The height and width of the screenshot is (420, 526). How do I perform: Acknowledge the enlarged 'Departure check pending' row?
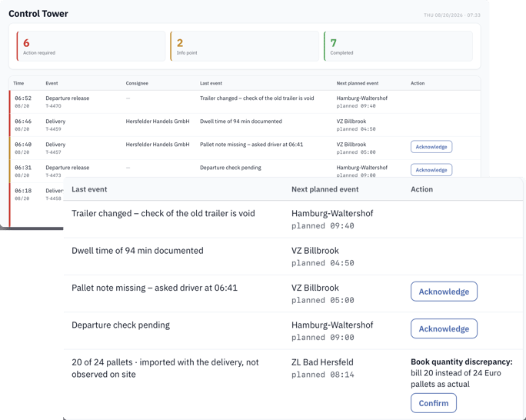[444, 328]
